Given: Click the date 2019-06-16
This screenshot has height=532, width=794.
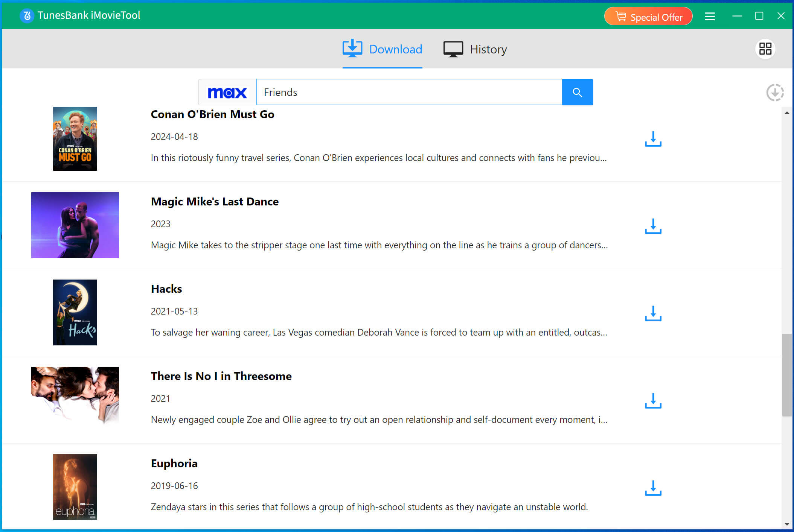Looking at the screenshot, I should click(174, 486).
